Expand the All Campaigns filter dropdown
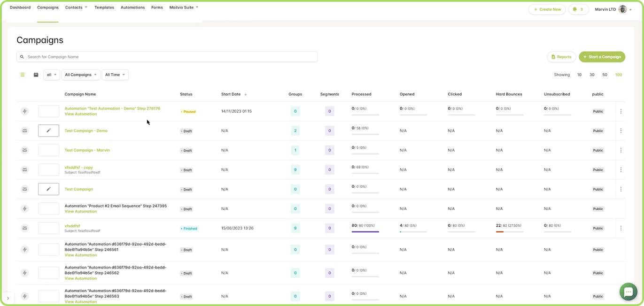This screenshot has width=644, height=306. [x=81, y=75]
